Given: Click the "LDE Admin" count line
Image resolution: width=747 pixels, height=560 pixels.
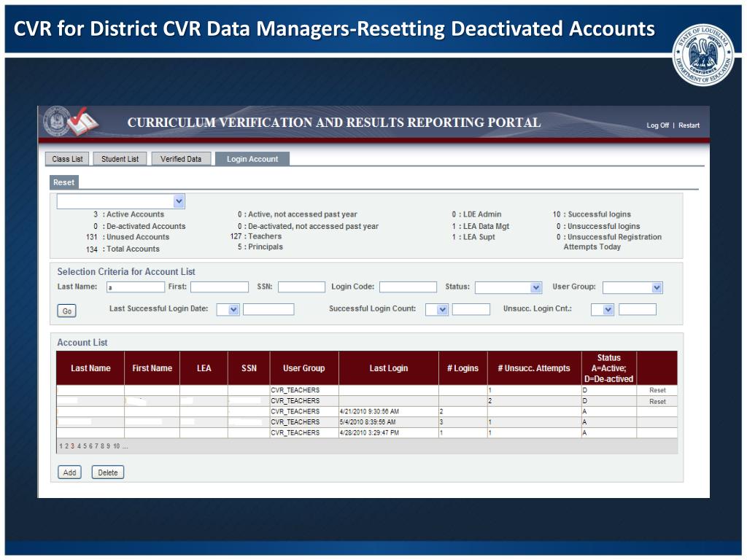Looking at the screenshot, I should tap(476, 214).
